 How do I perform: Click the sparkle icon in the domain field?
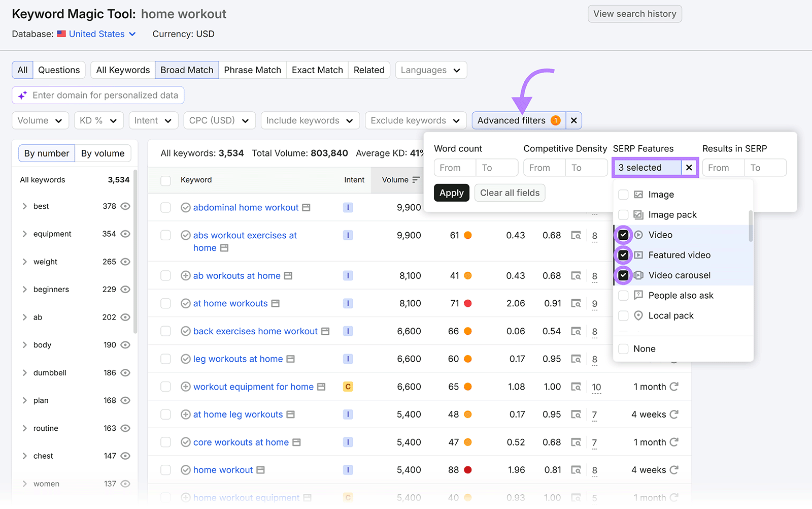(23, 95)
